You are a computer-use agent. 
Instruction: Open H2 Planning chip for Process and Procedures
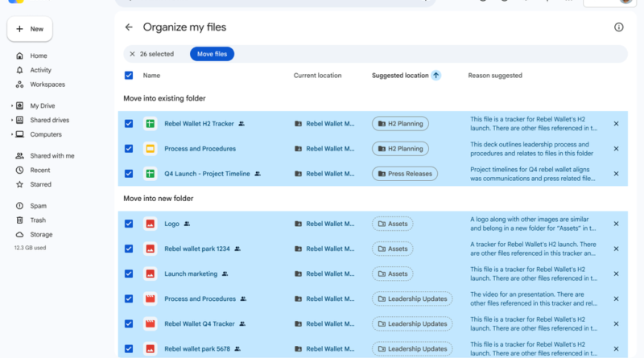(x=400, y=149)
